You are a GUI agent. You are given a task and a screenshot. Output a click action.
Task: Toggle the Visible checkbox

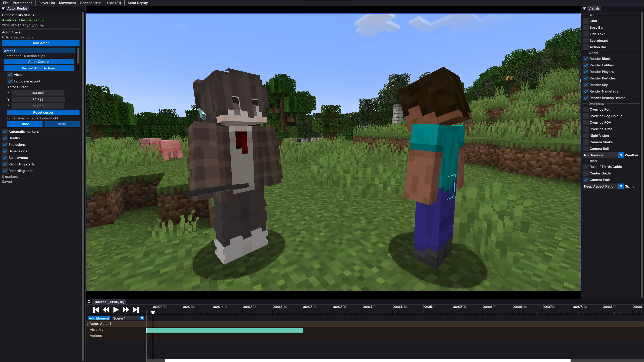coord(10,75)
